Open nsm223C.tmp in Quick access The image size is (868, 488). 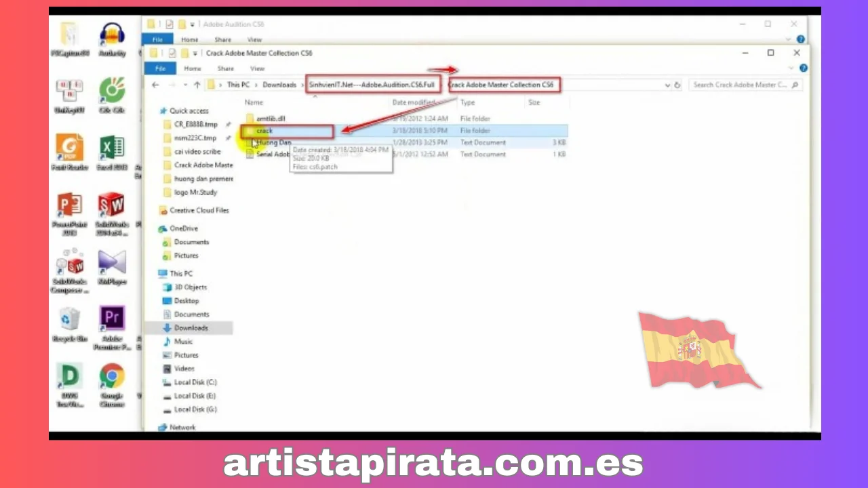tap(195, 138)
